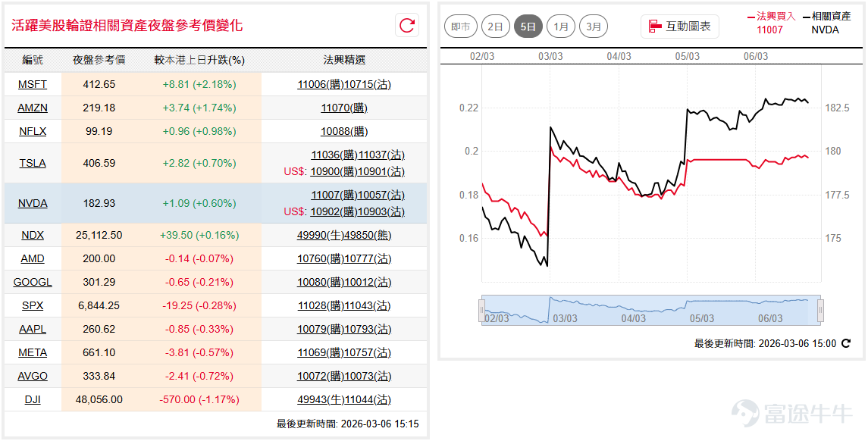Click the 較本港上日升跌(%) column header
The image size is (868, 441).
point(199,60)
